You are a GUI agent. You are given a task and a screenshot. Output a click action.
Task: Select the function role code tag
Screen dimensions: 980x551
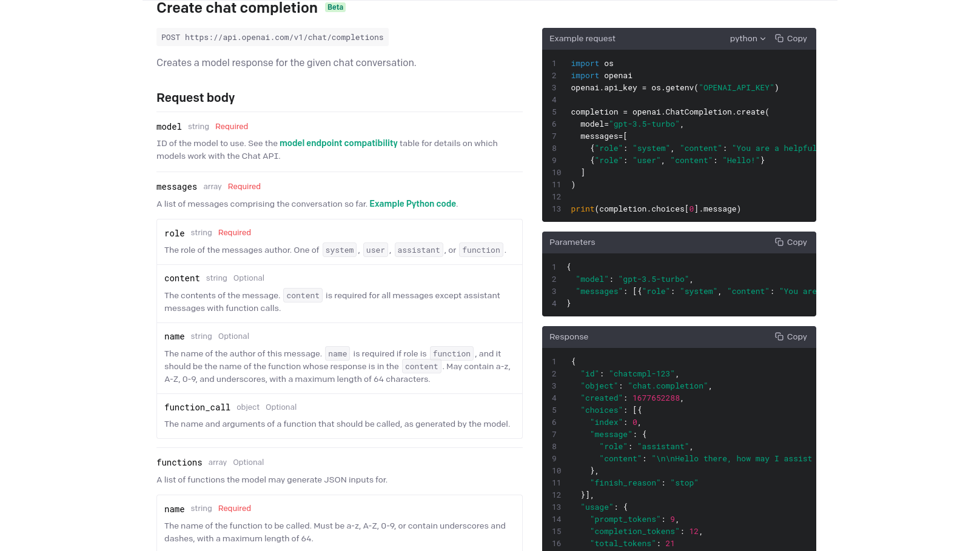tap(481, 250)
